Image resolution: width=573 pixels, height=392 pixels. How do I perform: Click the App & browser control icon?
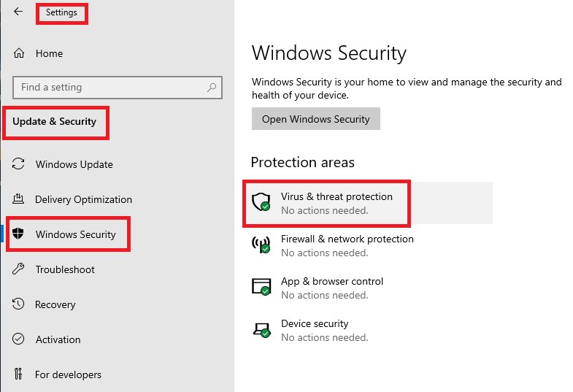coord(261,288)
